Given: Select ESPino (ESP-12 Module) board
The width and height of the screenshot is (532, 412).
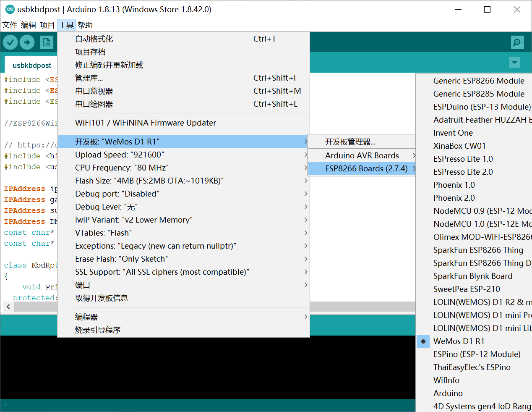Looking at the screenshot, I should tap(474, 354).
